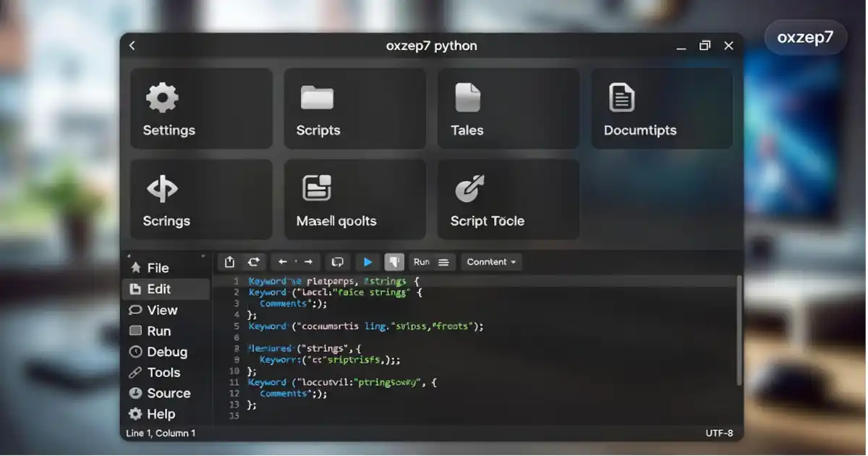The image size is (868, 456).
Task: Open the Conntent dropdown
Action: coord(491,261)
